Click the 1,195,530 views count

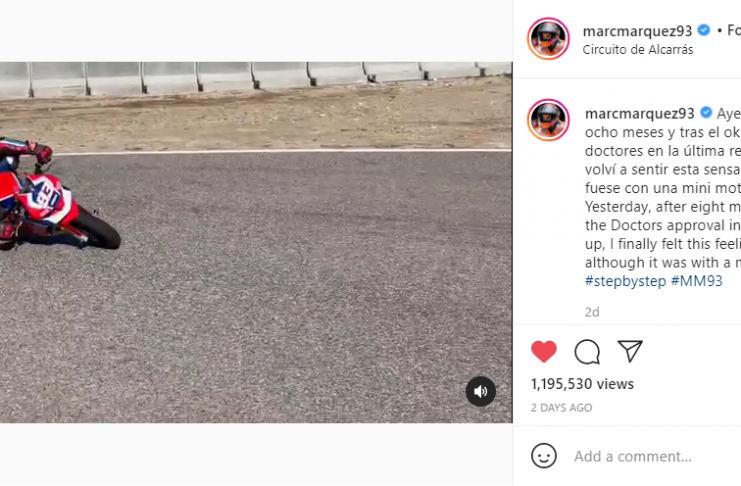[x=582, y=384]
